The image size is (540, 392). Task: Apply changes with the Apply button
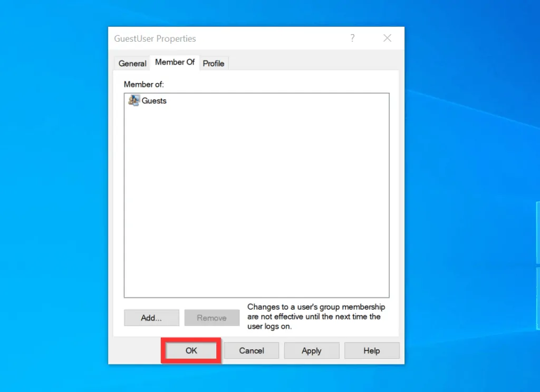[312, 350]
